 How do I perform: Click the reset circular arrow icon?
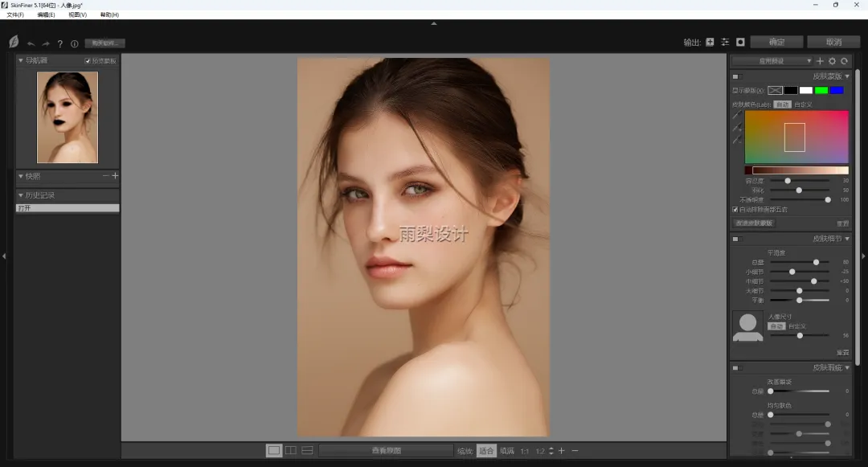pos(844,61)
